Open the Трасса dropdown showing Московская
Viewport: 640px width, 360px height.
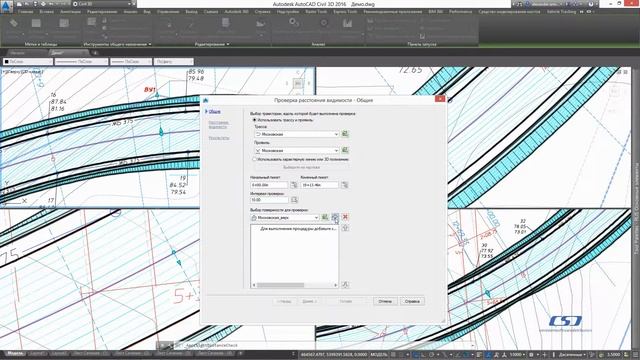[297, 134]
